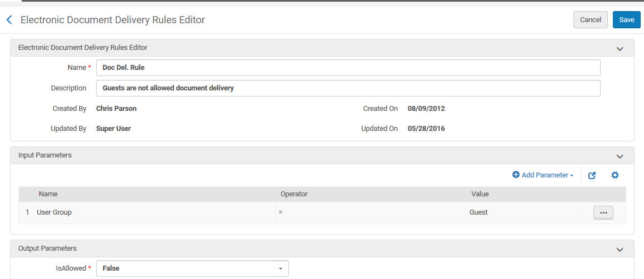Collapse the Electronic Document Delivery Rules Editor section

pos(620,48)
